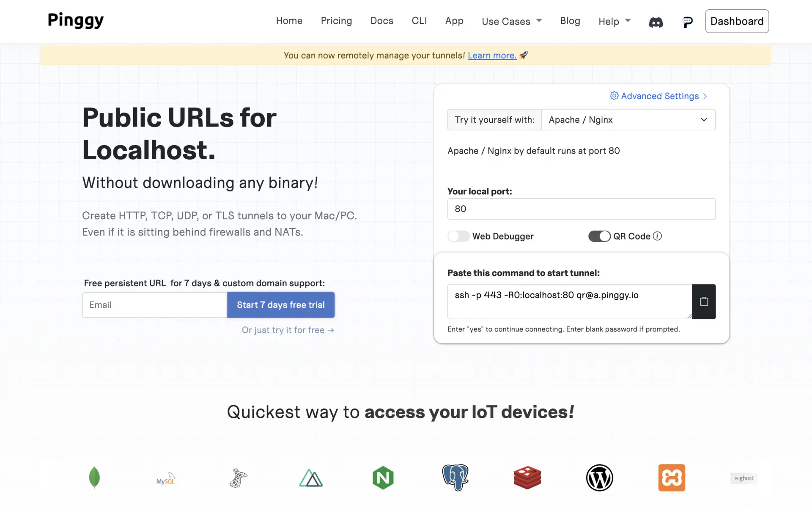This screenshot has width=812, height=508.
Task: Open the Docs menu item
Action: pos(381,21)
